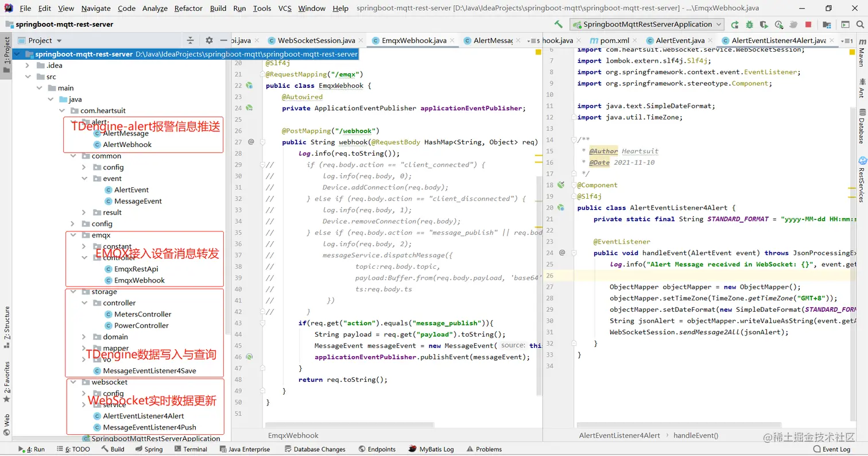Open the Navigate menu
This screenshot has width=868, height=456.
[96, 8]
